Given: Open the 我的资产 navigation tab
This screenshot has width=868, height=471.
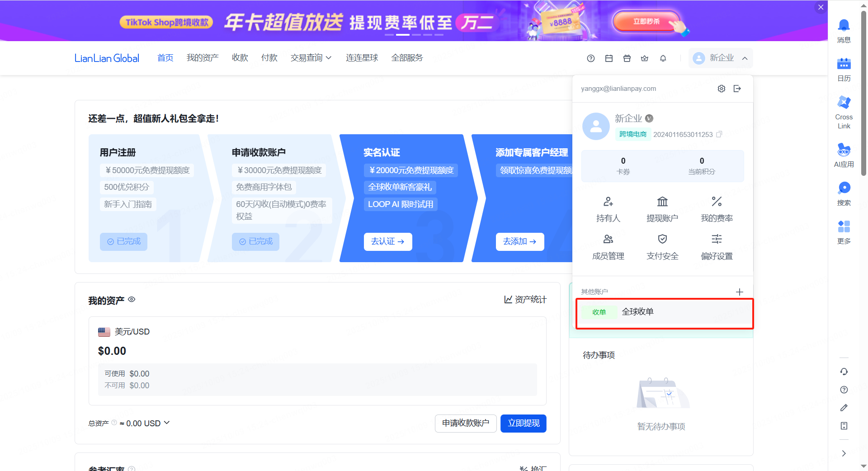Looking at the screenshot, I should click(x=203, y=58).
